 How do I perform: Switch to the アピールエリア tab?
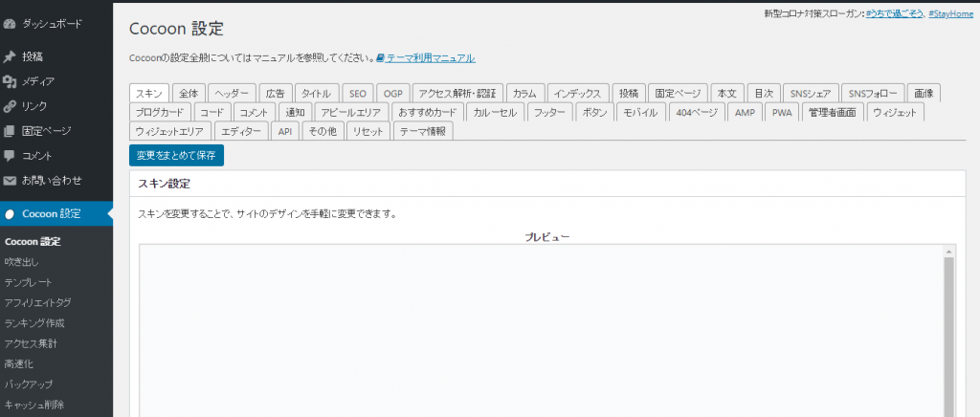click(351, 113)
